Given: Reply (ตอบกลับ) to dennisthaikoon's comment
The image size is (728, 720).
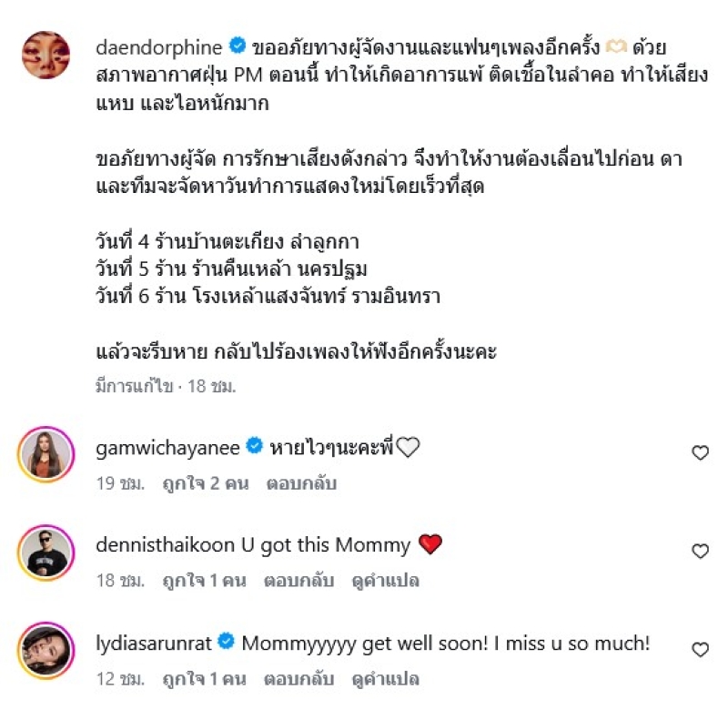Looking at the screenshot, I should pos(299,581).
